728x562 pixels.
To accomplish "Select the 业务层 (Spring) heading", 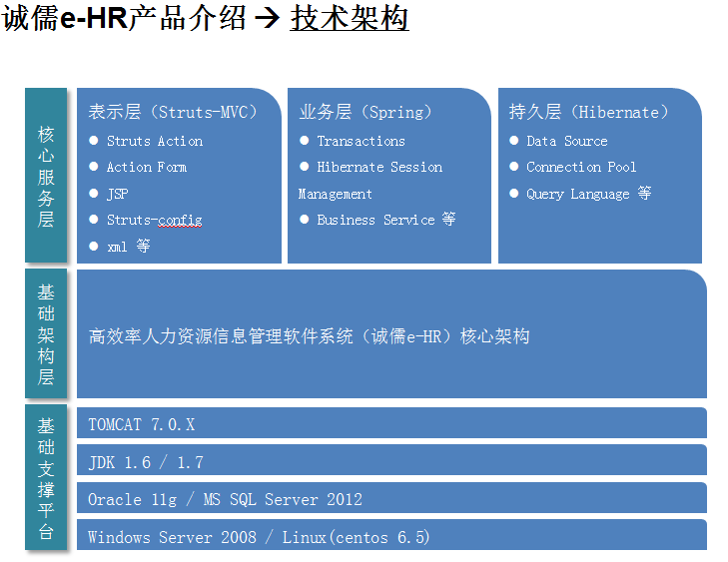I will pos(365,112).
